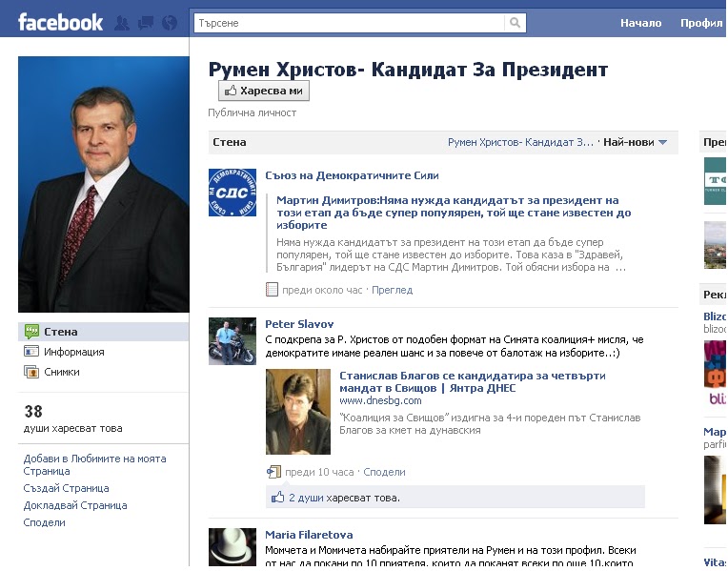Click the note icon beside 'преди около час'

272,290
